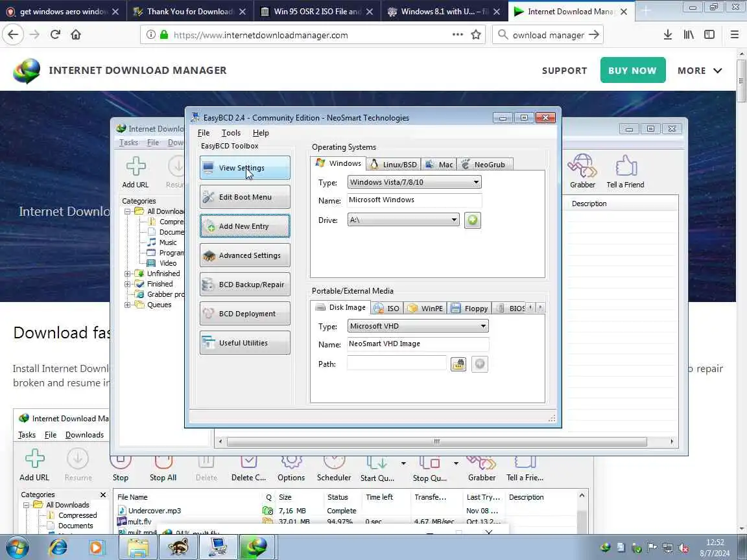This screenshot has width=747, height=560.
Task: Close the Thank You for Download tab
Action: coord(243,12)
